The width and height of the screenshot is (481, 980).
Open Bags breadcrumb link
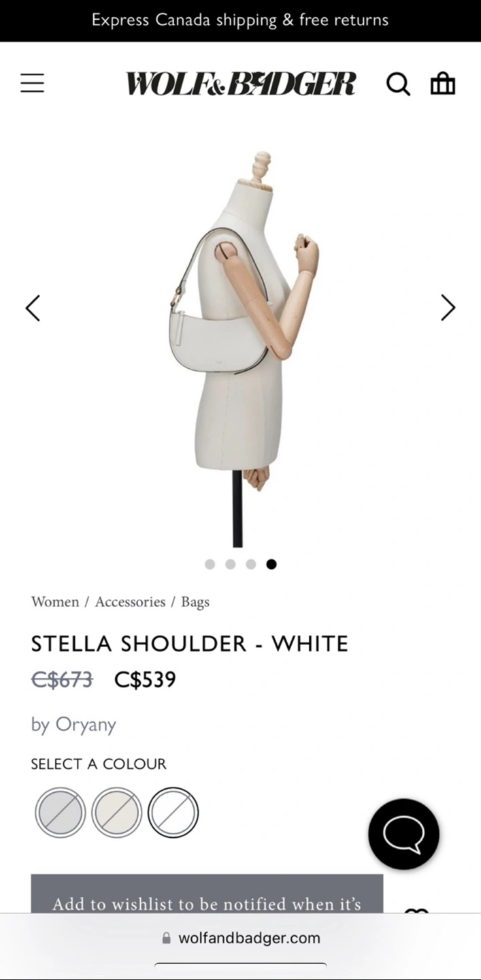pos(195,602)
